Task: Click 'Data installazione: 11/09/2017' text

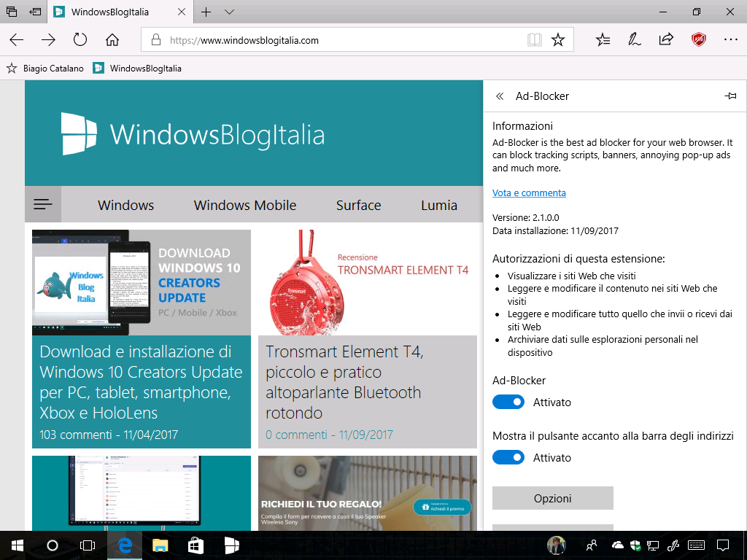Action: 555,231
